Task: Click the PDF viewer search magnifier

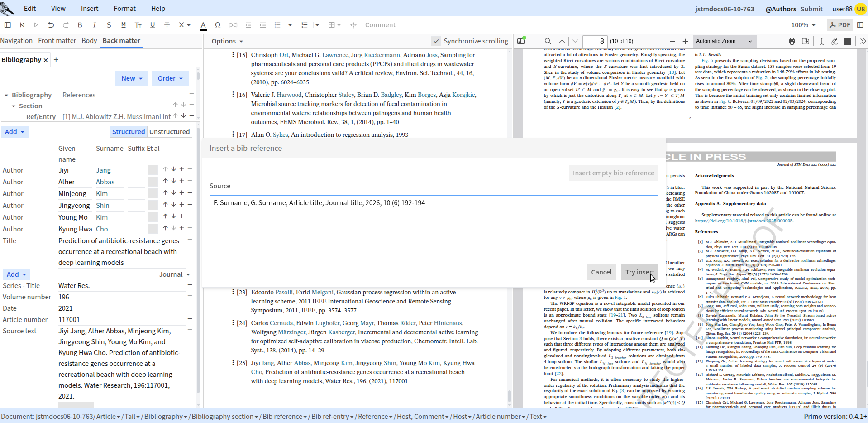Action: tap(548, 41)
